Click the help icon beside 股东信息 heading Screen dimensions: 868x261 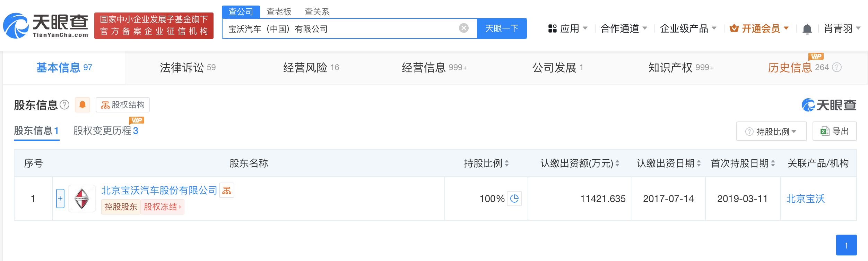65,105
